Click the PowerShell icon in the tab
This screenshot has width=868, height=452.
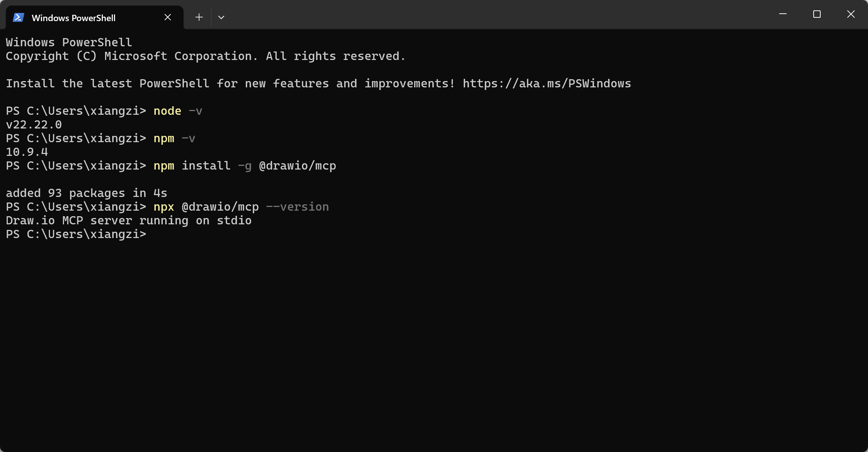[x=18, y=17]
